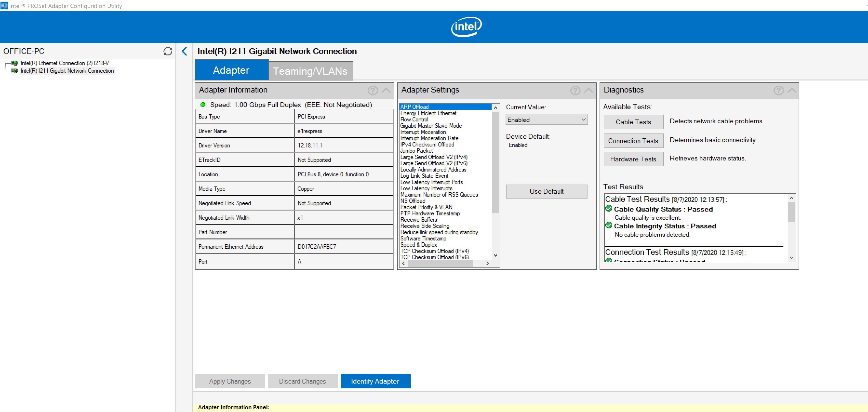Open Diagnostics panel help icon
The width and height of the screenshot is (868, 412).
[x=778, y=90]
